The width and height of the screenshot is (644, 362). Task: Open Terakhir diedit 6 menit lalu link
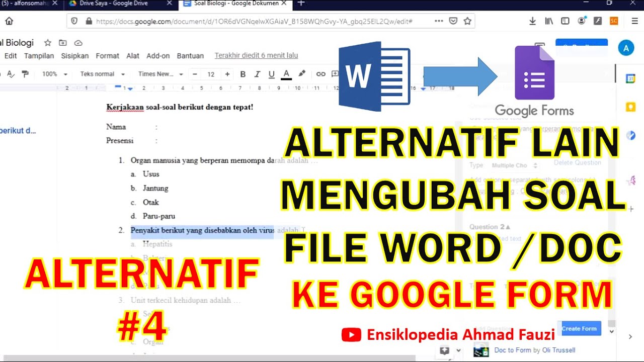tap(256, 56)
